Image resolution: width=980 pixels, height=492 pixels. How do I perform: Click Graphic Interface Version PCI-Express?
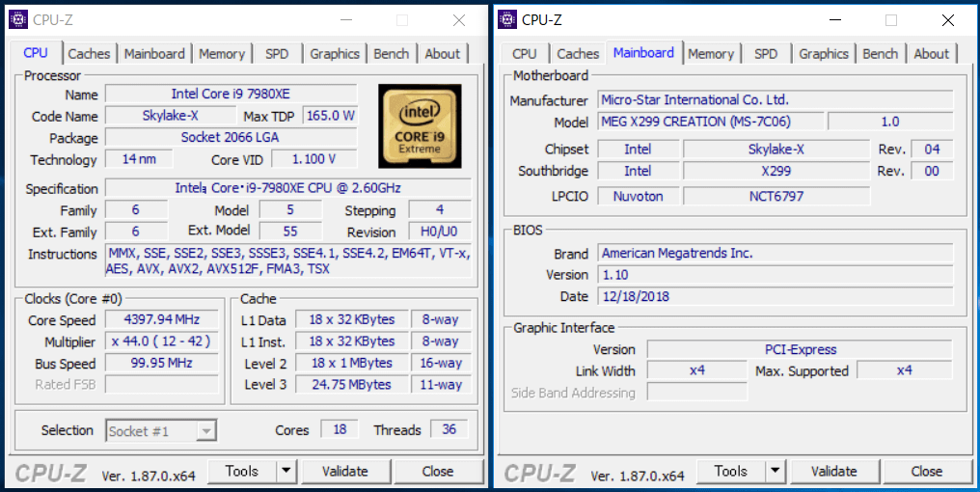click(800, 349)
